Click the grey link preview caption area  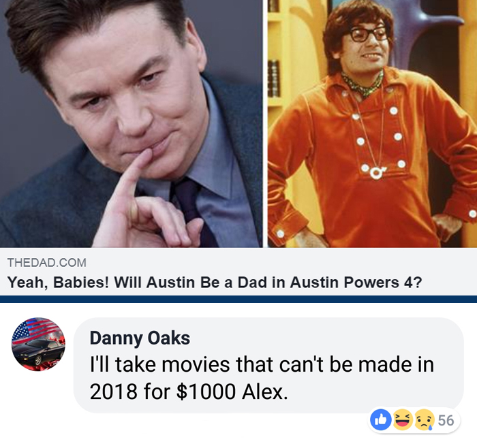238,272
